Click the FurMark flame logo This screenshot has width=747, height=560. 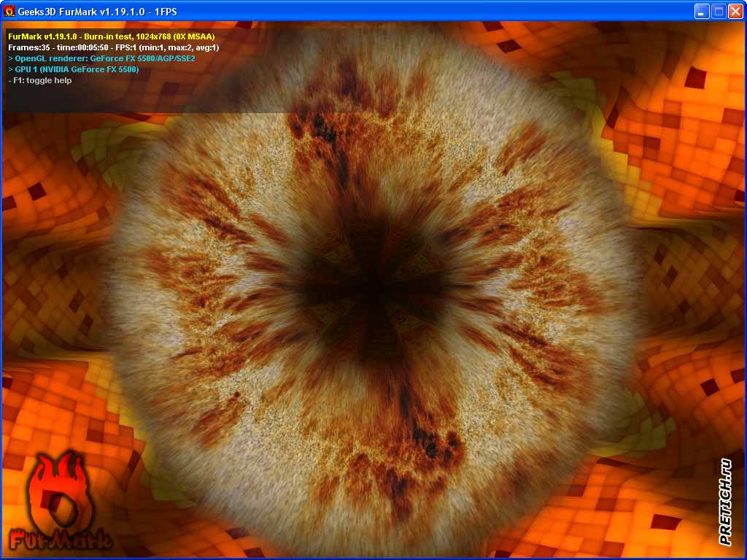pyautogui.click(x=58, y=489)
